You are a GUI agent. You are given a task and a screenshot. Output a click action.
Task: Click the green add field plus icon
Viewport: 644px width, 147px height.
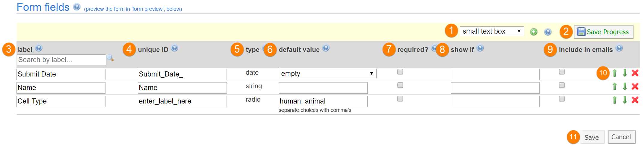coord(533,32)
